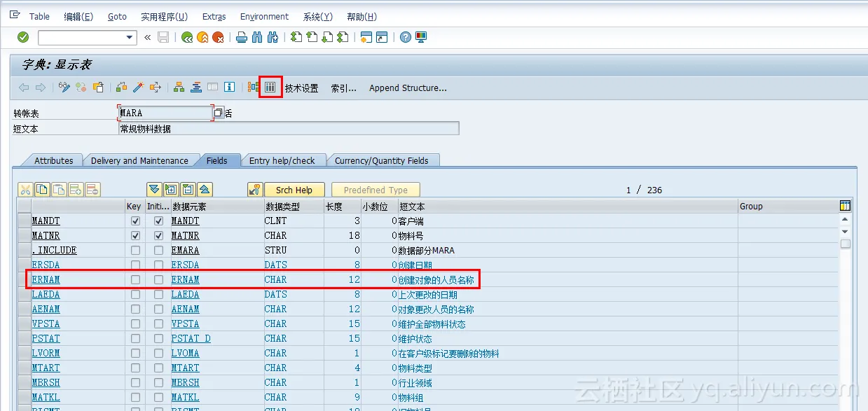Click the Customize Local Layout monitor icon

click(x=421, y=37)
